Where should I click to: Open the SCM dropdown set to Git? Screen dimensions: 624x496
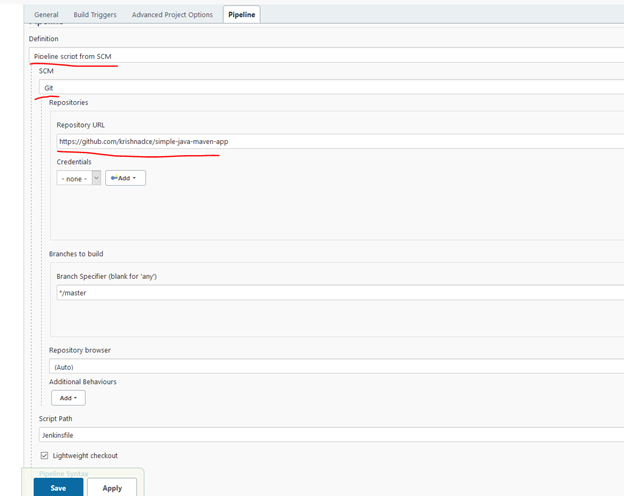coord(330,87)
